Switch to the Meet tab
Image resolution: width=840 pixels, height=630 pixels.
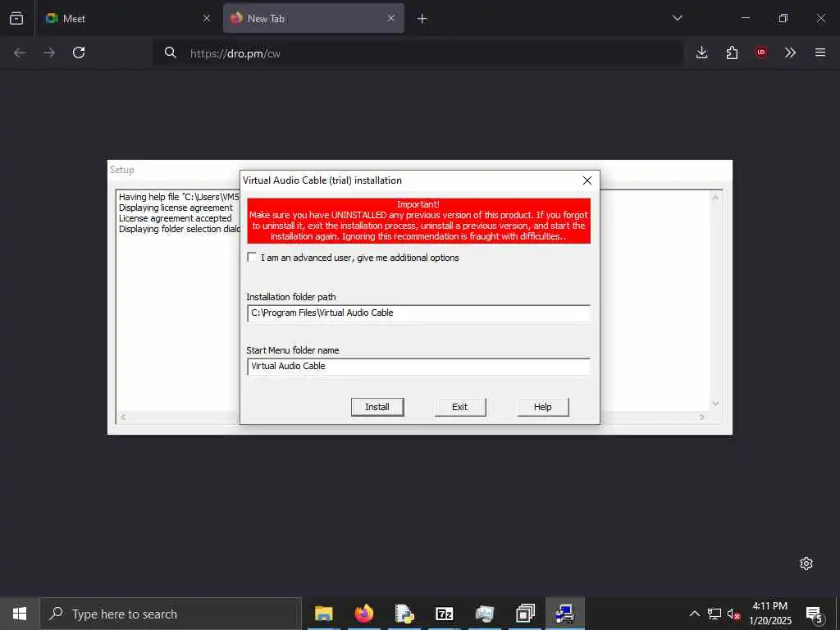pos(127,19)
